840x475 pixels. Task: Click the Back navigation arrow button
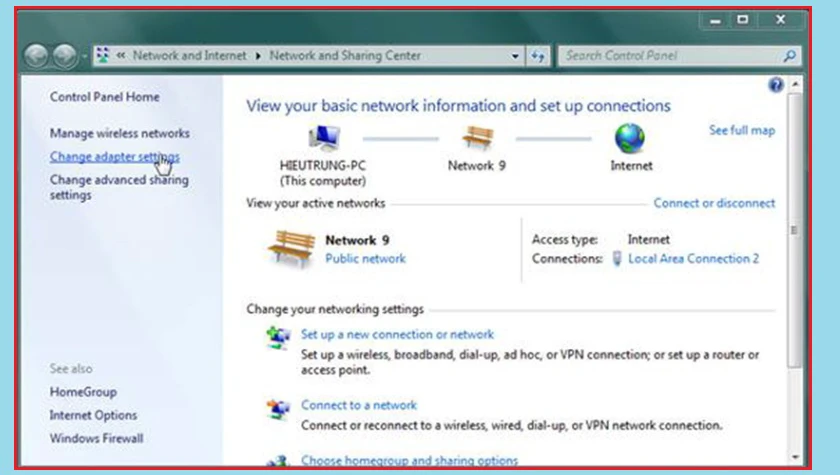click(x=36, y=56)
